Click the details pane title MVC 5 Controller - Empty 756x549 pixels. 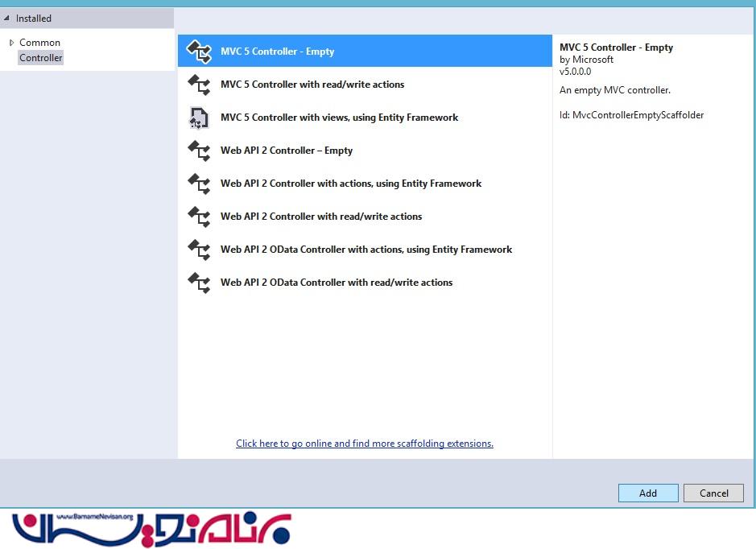[616, 47]
